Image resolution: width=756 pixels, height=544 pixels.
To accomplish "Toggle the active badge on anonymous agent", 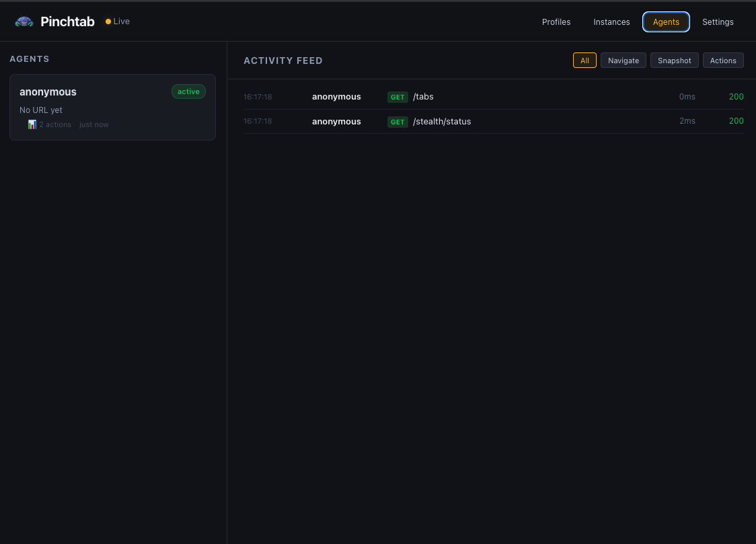I will tap(188, 91).
